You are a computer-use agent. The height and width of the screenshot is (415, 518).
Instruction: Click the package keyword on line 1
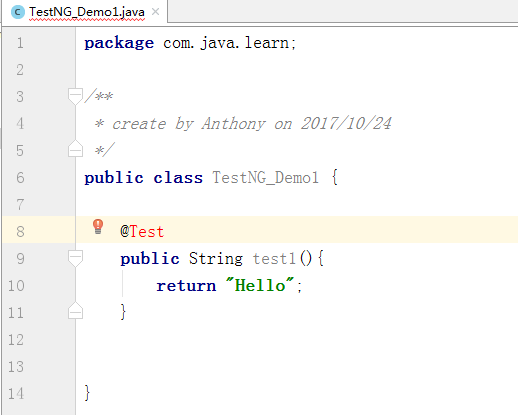point(119,43)
